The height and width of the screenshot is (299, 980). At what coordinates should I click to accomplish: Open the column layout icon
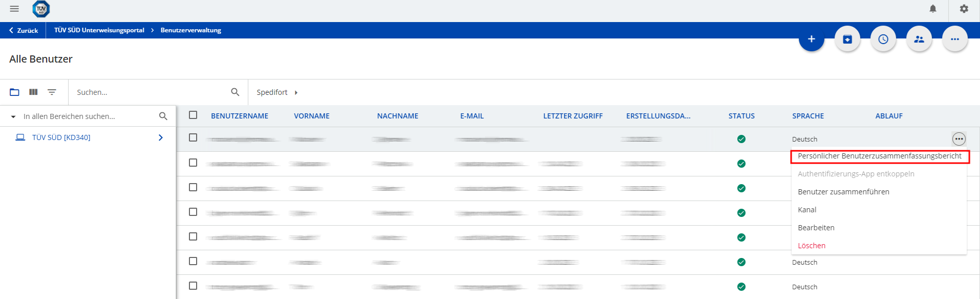pyautogui.click(x=33, y=92)
